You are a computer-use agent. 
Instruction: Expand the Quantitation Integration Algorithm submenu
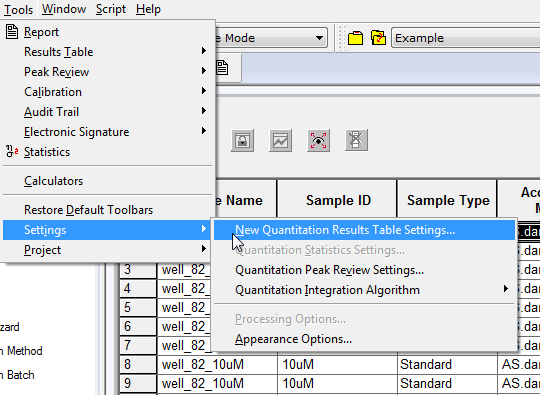click(364, 290)
